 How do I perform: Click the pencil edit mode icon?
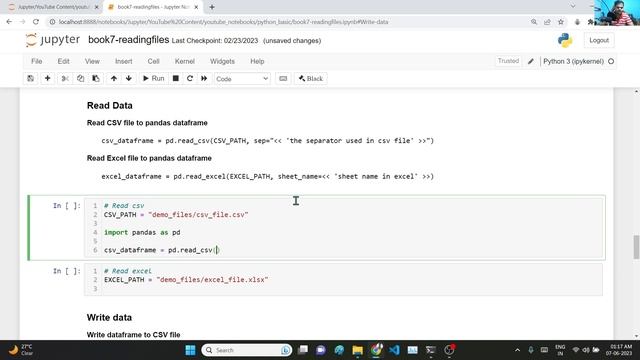point(531,61)
